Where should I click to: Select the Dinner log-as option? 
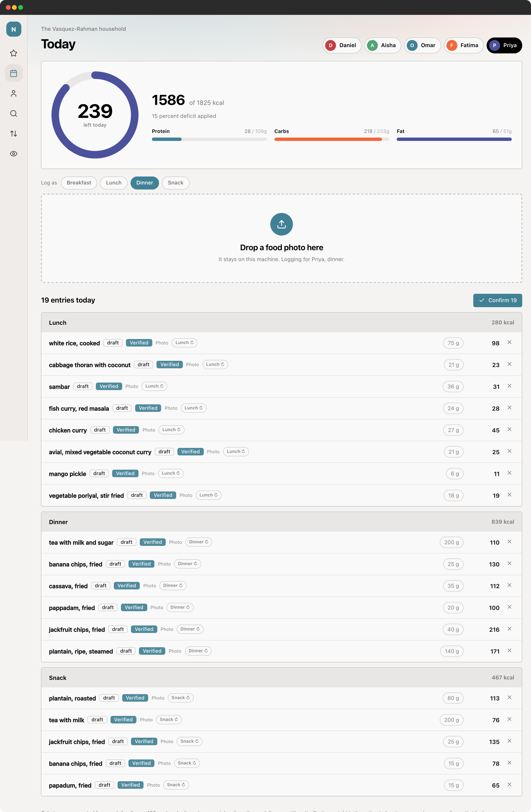coord(145,183)
